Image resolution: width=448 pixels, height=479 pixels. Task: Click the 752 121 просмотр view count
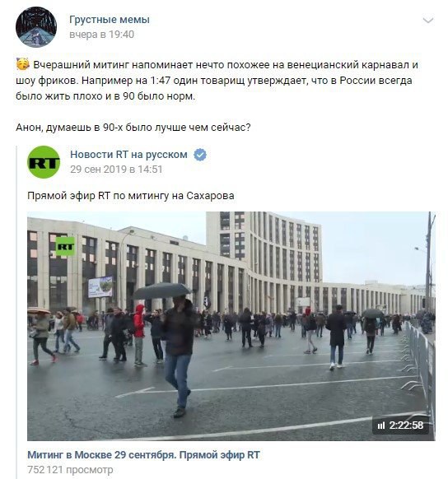click(70, 469)
